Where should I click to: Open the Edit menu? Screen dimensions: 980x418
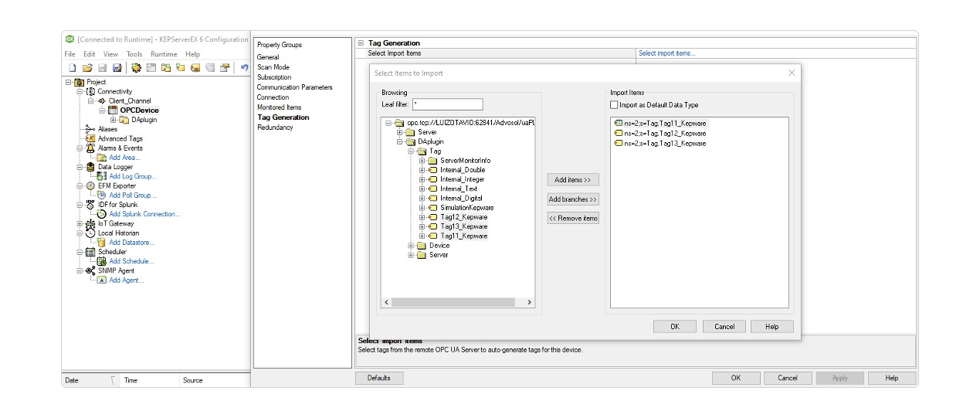point(90,54)
